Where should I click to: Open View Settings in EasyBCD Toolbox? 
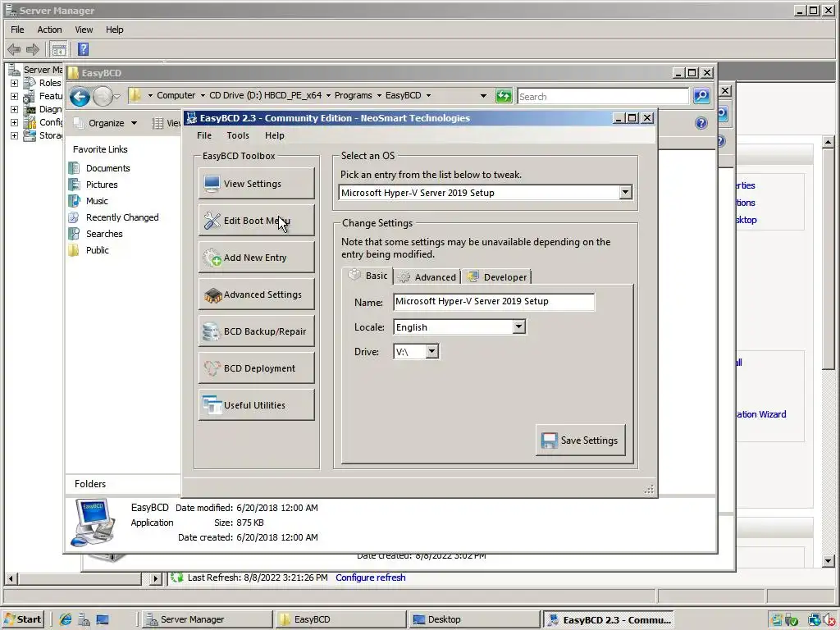click(256, 184)
